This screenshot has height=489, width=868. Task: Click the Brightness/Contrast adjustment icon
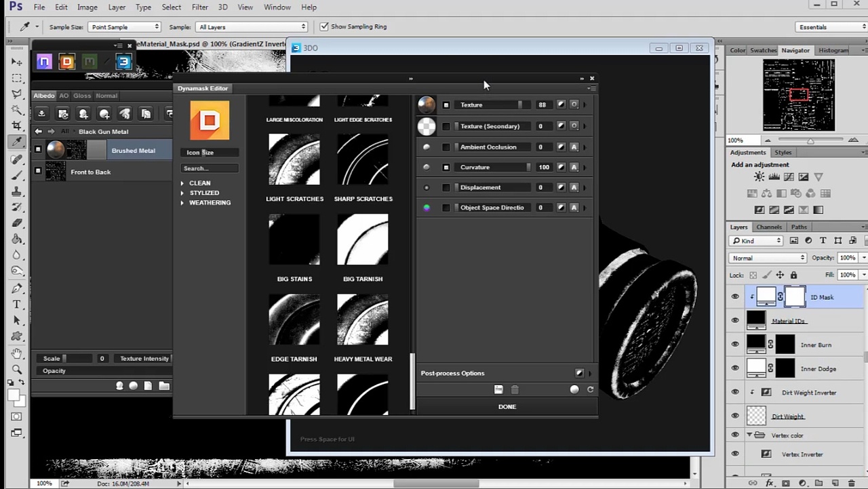(x=759, y=177)
